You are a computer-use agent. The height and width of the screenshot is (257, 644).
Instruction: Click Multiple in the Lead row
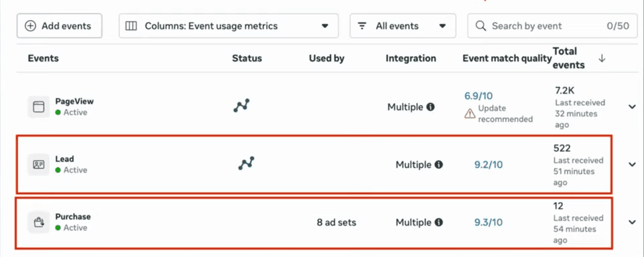413,165
